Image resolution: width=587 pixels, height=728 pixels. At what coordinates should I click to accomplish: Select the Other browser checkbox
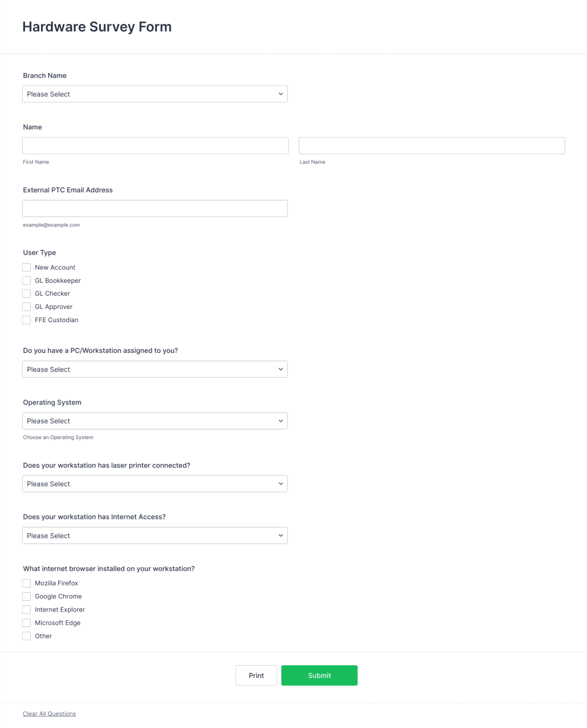coord(26,635)
